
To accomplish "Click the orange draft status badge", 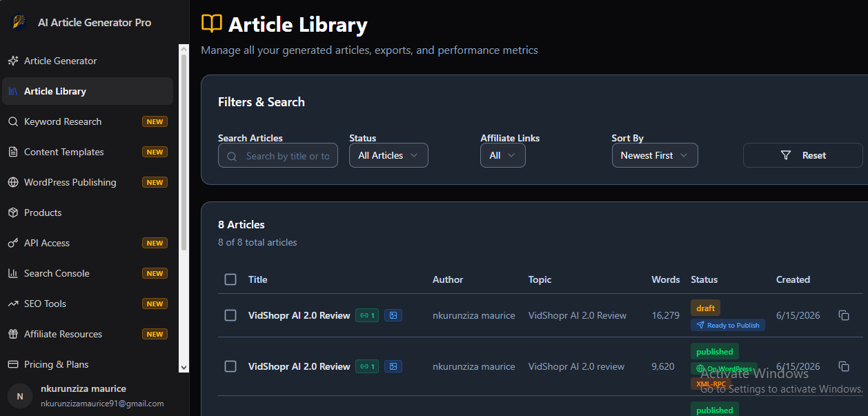I will (x=705, y=308).
